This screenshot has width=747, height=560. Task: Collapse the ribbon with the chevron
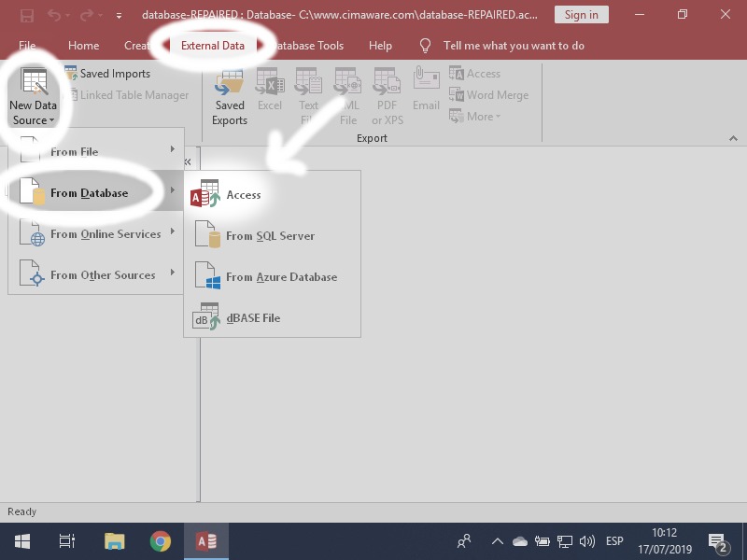pos(733,138)
